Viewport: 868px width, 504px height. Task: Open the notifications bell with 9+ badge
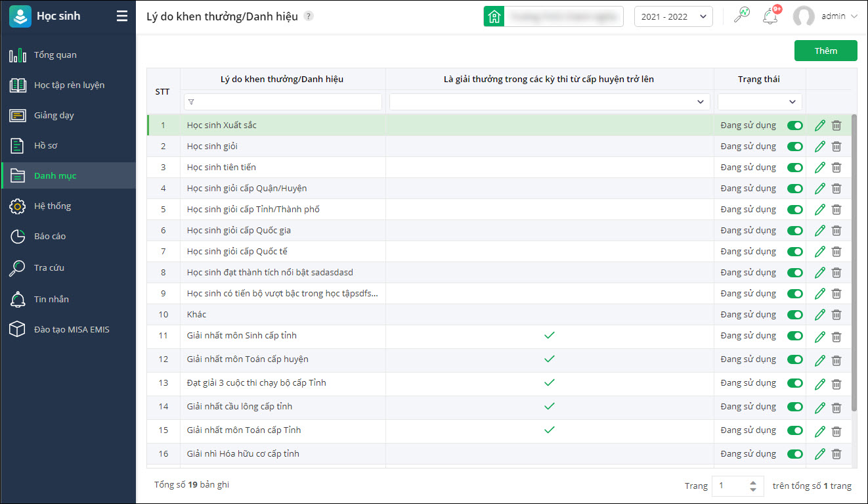[x=770, y=16]
